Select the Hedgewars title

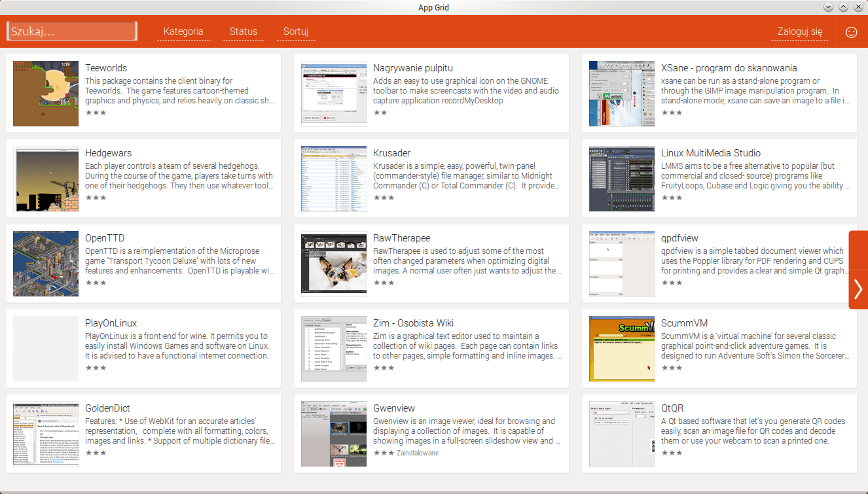pos(108,153)
